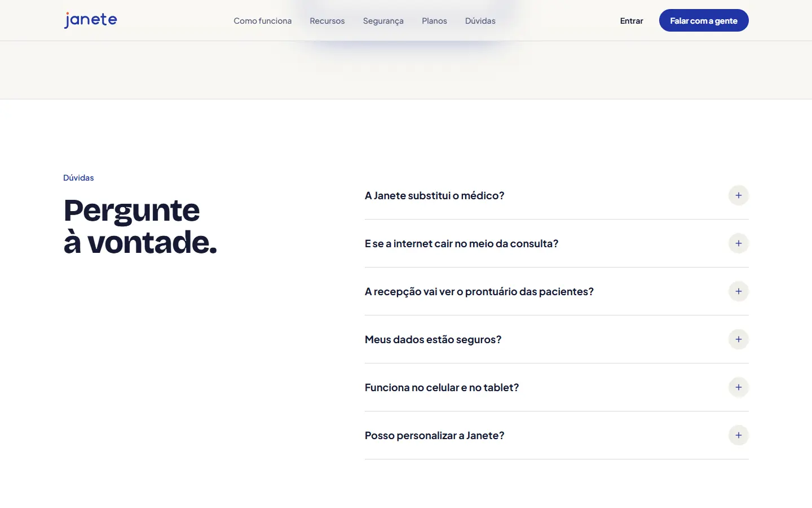812x508 pixels.
Task: Click plus icon for celular e tablet question
Action: point(739,387)
